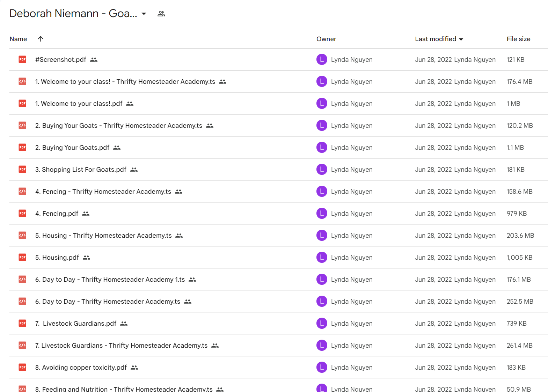Viewport: 548px width, 392px height.
Task: Select 7. Livestock Guardians - Thrifty Homesteader Academy.ts
Action: point(121,346)
